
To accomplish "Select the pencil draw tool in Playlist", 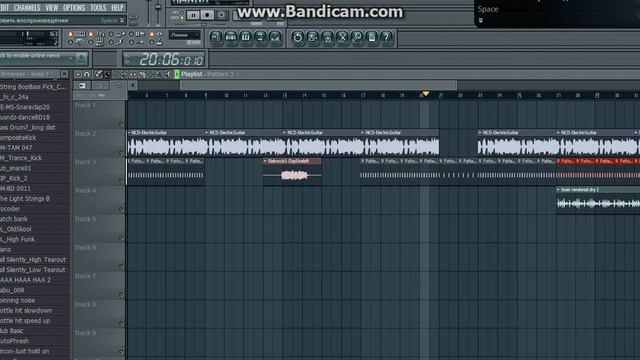I will 98,74.
